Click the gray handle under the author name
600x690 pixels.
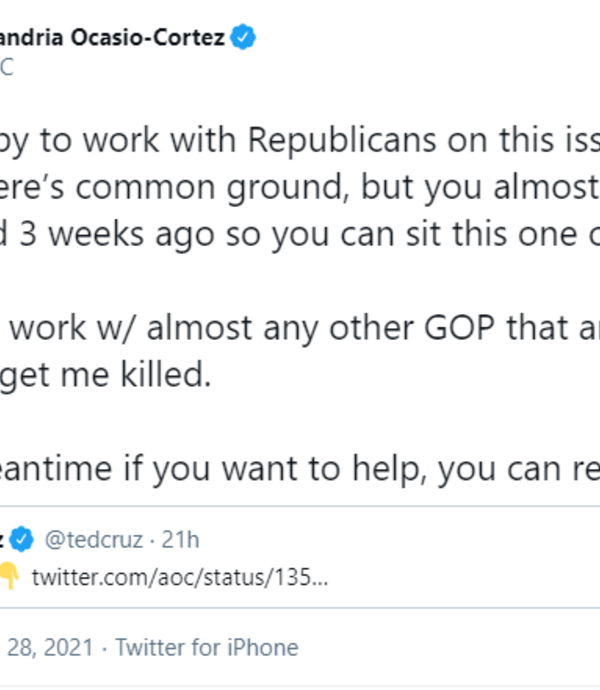point(6,68)
